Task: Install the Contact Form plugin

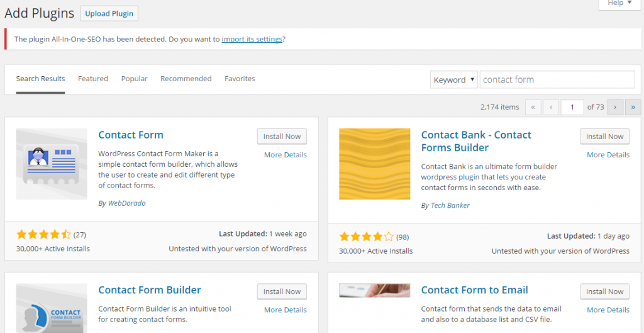Action: pyautogui.click(x=282, y=137)
